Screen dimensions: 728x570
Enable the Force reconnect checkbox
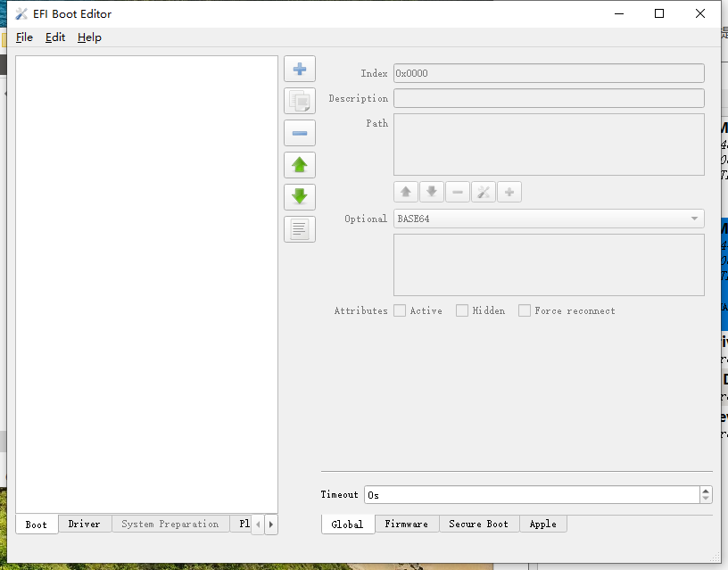(525, 310)
